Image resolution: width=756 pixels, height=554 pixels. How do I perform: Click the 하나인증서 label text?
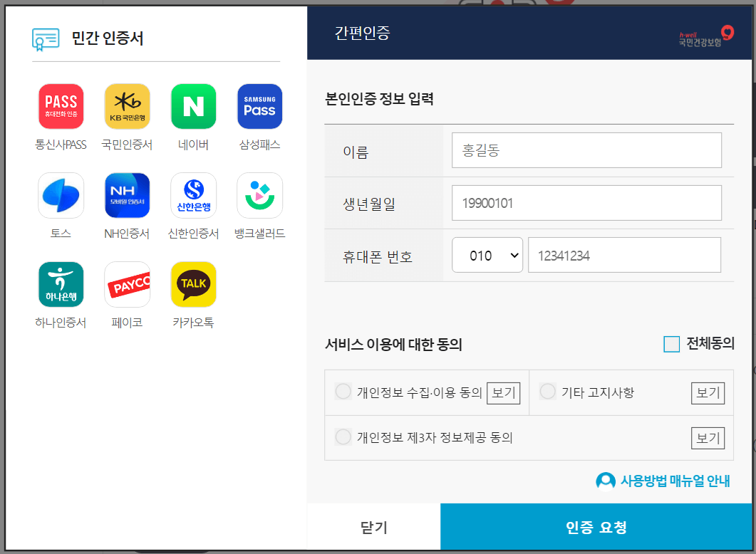[x=61, y=323]
